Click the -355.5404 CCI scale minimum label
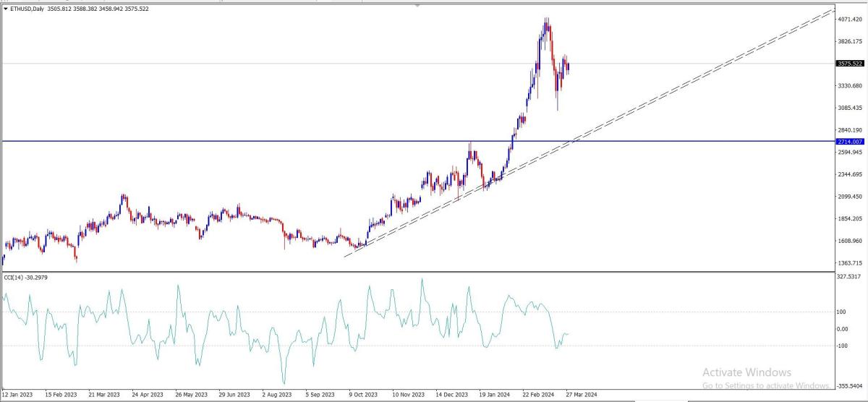The width and height of the screenshot is (868, 402). point(851,386)
